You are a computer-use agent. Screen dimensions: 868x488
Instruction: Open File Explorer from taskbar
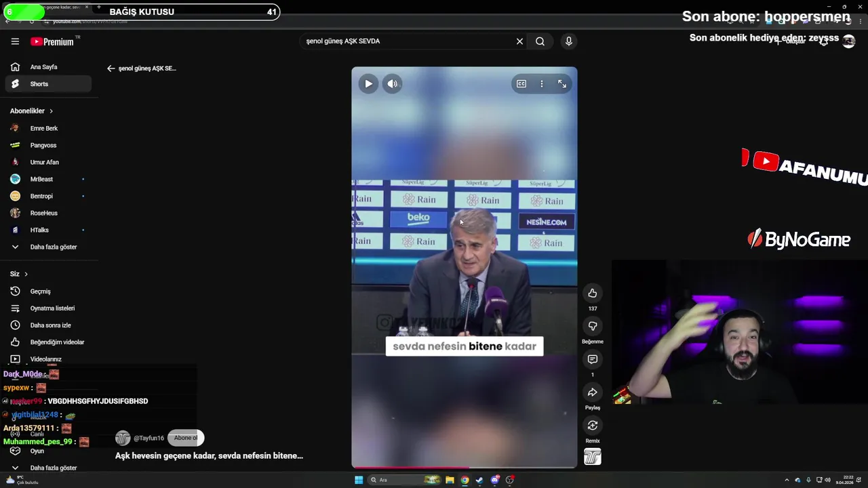tap(449, 480)
